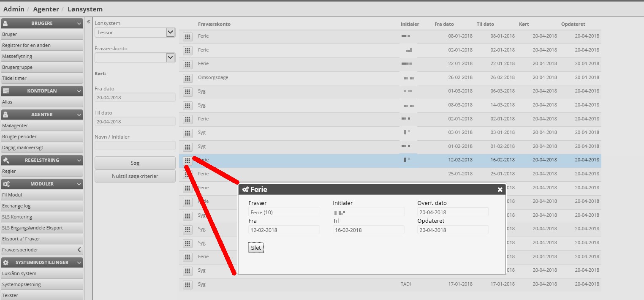Click Agenter in the breadcrumb
The height and width of the screenshot is (300, 644).
click(46, 9)
